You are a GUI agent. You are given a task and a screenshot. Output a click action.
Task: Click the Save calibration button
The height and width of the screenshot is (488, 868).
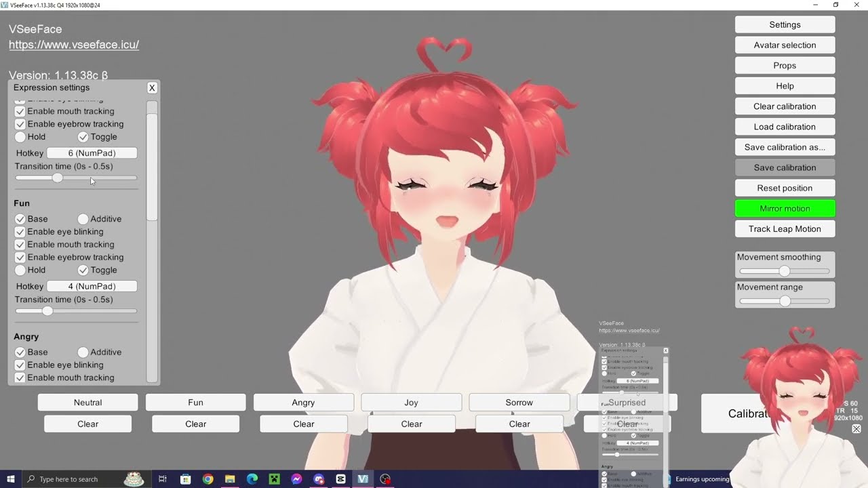point(785,167)
